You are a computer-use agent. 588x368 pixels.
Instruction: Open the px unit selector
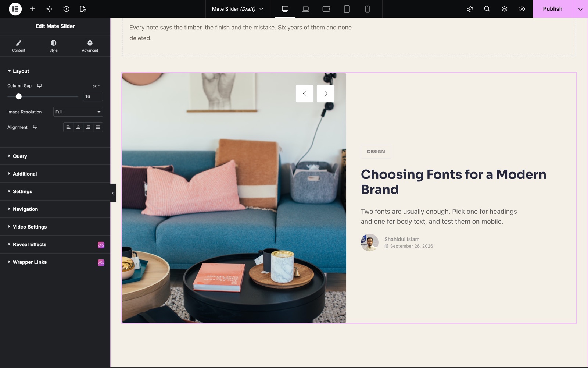click(96, 86)
